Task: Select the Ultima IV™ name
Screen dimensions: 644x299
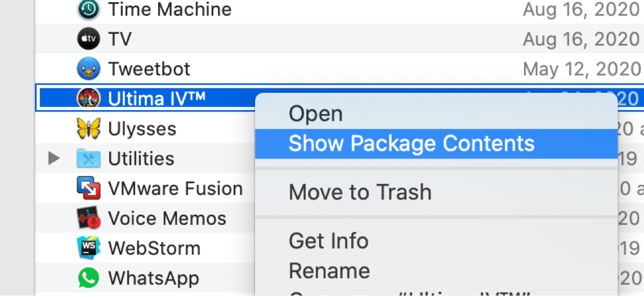Action: coord(156,98)
